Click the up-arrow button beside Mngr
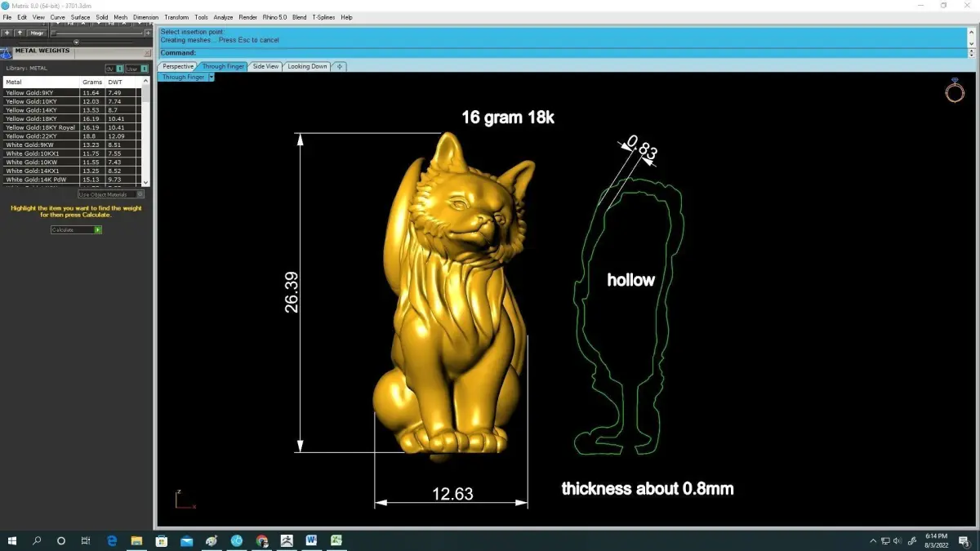The height and width of the screenshot is (551, 980). [20, 33]
